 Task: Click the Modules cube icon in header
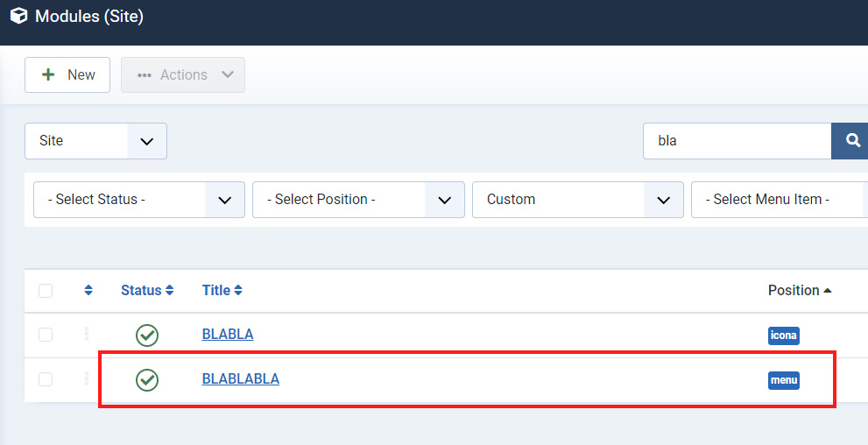(x=18, y=16)
